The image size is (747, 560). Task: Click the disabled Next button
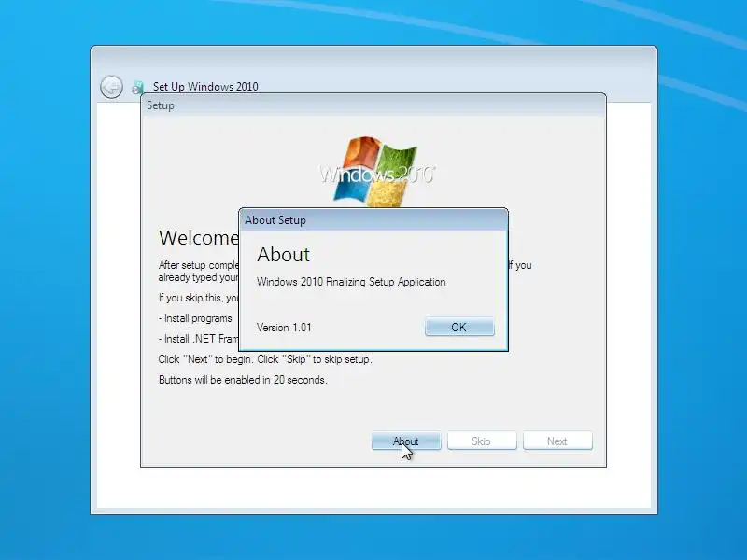pos(557,441)
